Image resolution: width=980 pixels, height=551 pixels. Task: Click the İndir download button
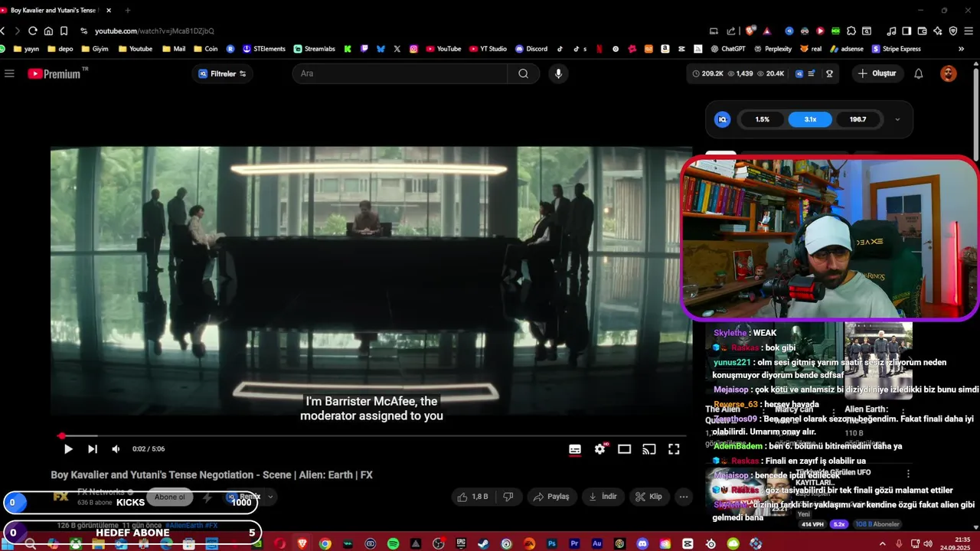point(603,497)
